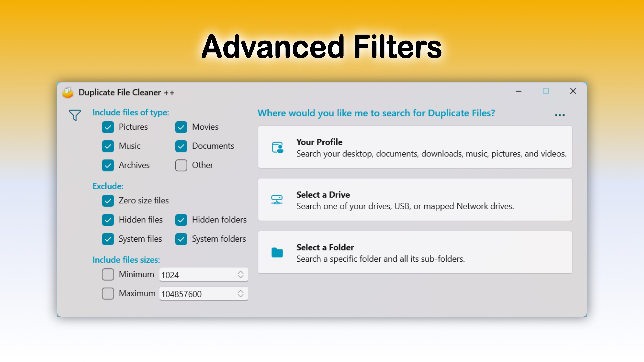Click the Maximum size spinner arrows

tap(240, 294)
